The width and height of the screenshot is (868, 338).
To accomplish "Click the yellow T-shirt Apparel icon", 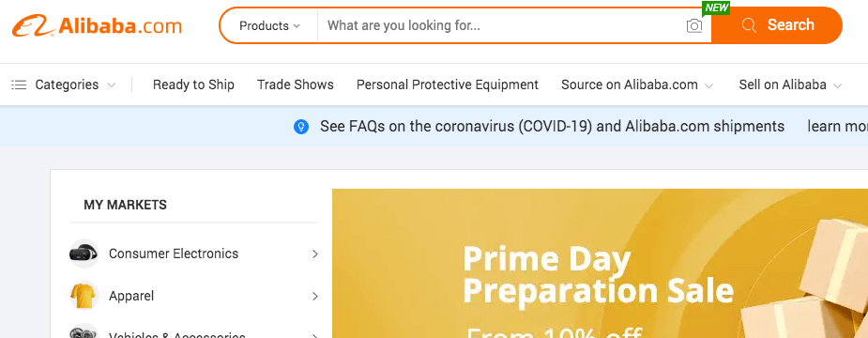I will (x=84, y=296).
